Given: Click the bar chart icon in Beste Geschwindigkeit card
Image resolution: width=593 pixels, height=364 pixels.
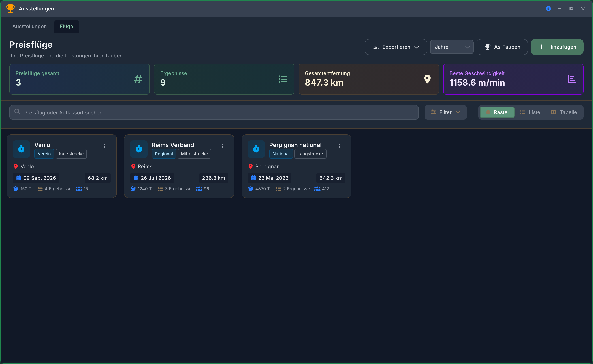Looking at the screenshot, I should point(572,79).
